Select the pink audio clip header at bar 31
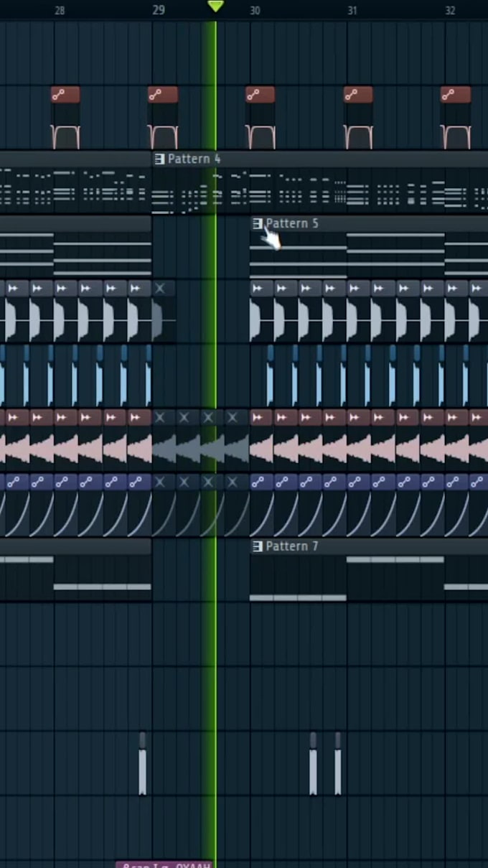488x868 pixels. click(359, 417)
